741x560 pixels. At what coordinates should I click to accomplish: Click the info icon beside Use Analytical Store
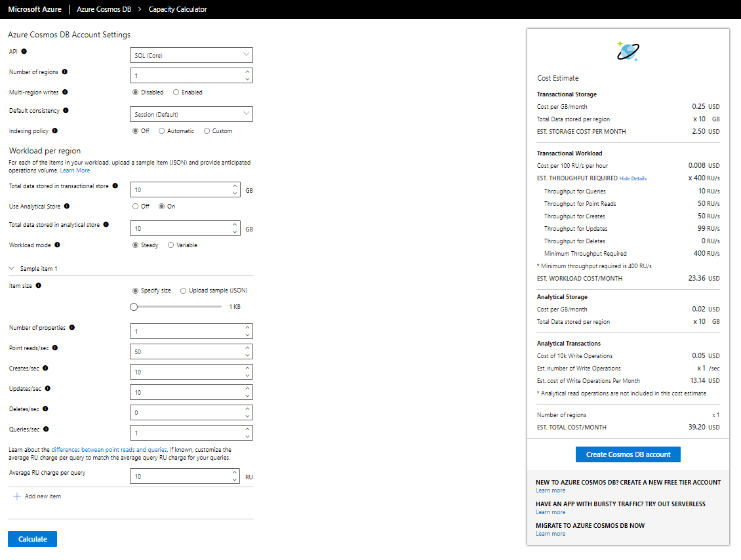coord(67,206)
